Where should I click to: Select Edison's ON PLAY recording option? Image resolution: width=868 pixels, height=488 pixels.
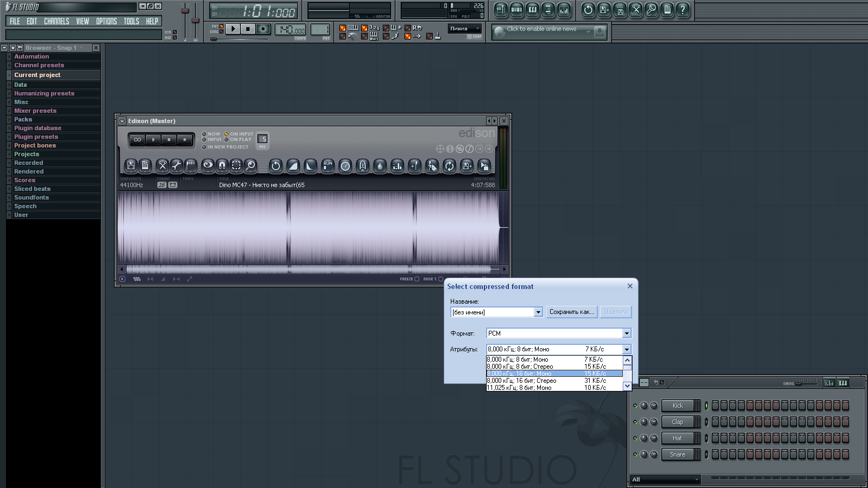[238, 139]
